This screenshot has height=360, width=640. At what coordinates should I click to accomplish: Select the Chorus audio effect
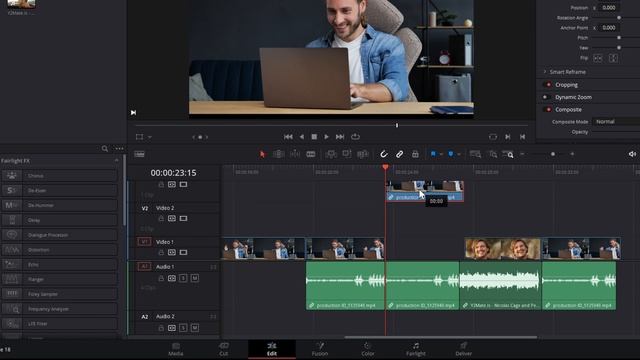(x=60, y=176)
